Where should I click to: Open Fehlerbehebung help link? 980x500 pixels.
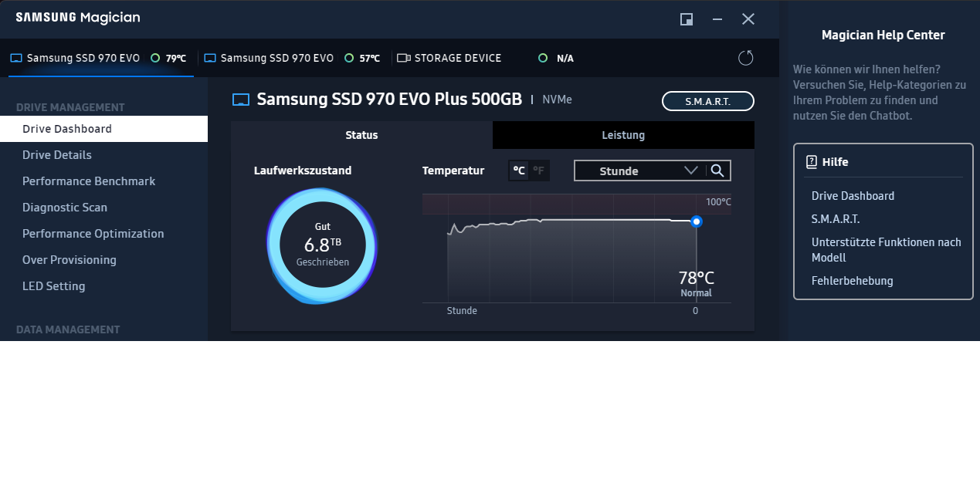(853, 281)
